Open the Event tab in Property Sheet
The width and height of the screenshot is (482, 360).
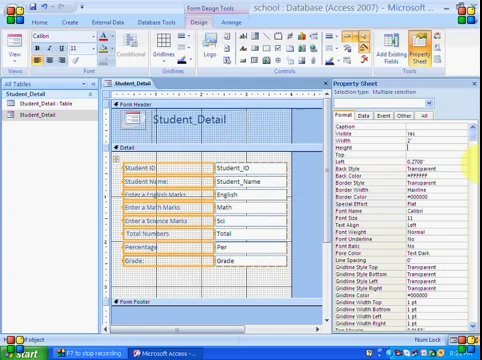coord(383,116)
